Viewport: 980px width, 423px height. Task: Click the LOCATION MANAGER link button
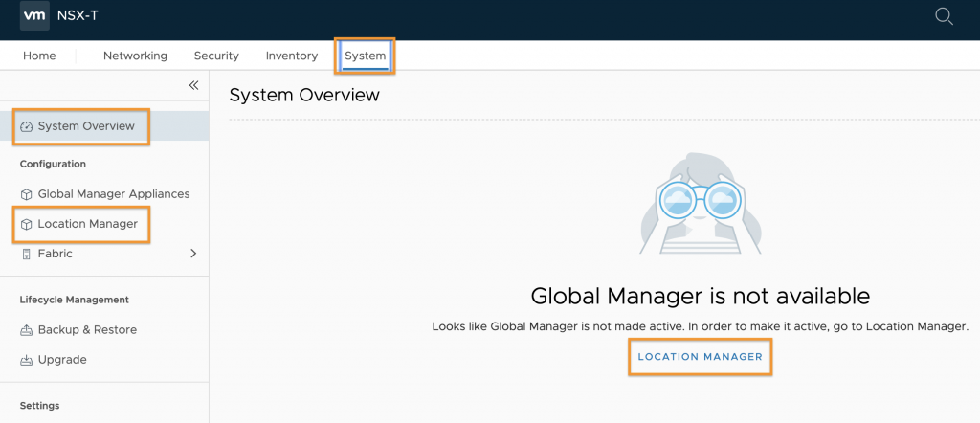[x=700, y=357]
